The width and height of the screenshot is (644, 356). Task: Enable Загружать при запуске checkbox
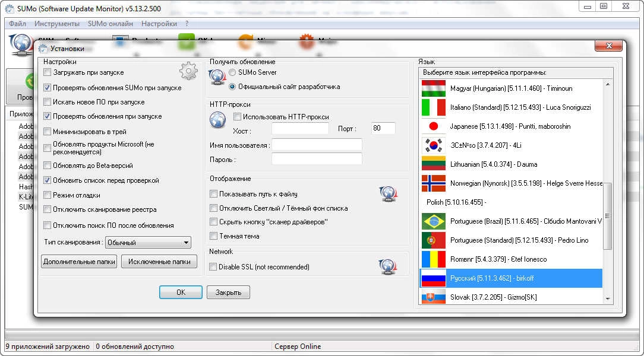click(x=48, y=72)
